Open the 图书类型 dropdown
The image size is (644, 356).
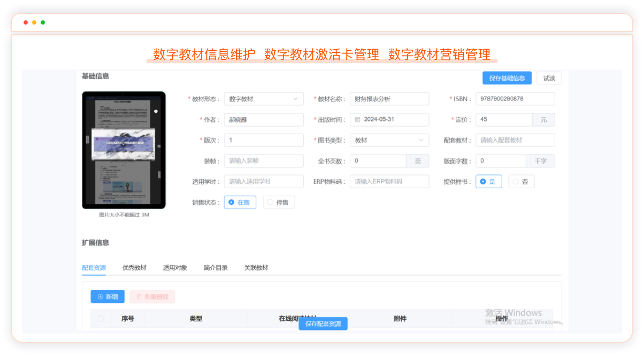point(389,140)
